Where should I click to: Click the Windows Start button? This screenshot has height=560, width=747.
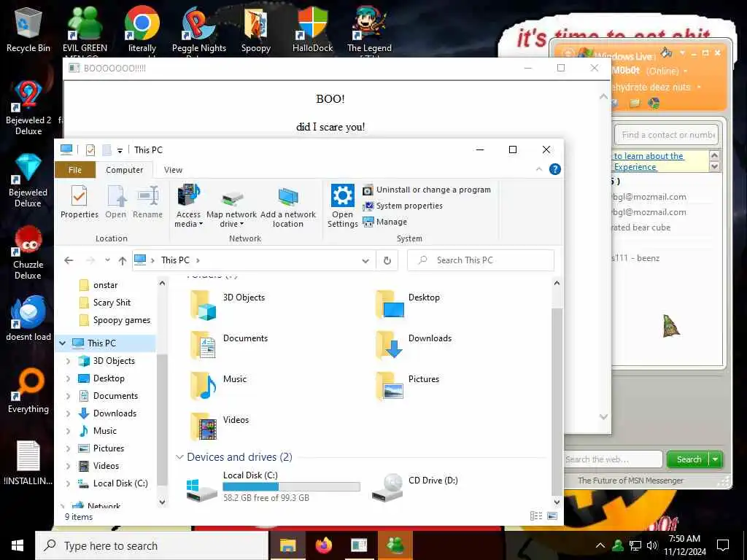(x=18, y=545)
